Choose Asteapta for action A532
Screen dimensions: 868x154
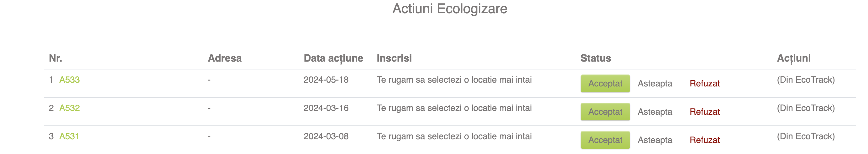(655, 112)
